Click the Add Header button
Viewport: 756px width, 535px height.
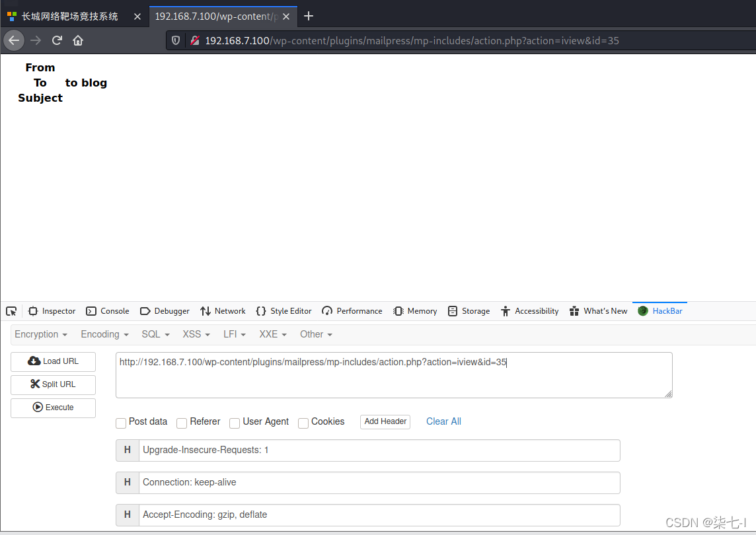pos(385,422)
